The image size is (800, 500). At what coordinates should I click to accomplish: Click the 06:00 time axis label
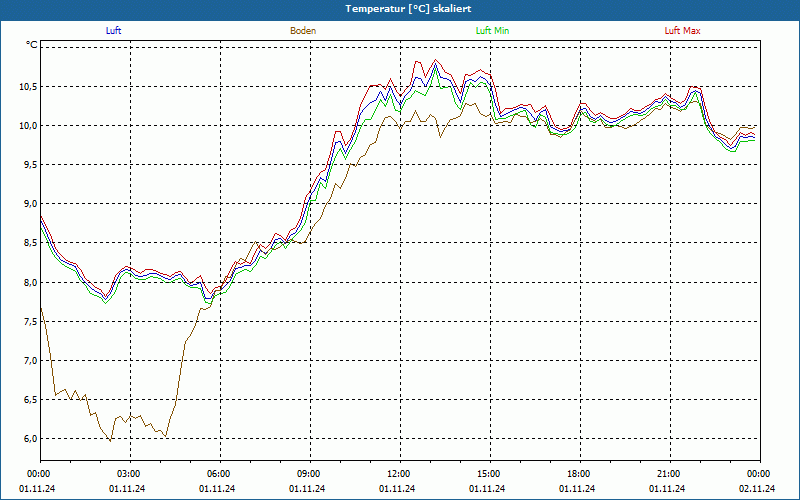coord(218,474)
